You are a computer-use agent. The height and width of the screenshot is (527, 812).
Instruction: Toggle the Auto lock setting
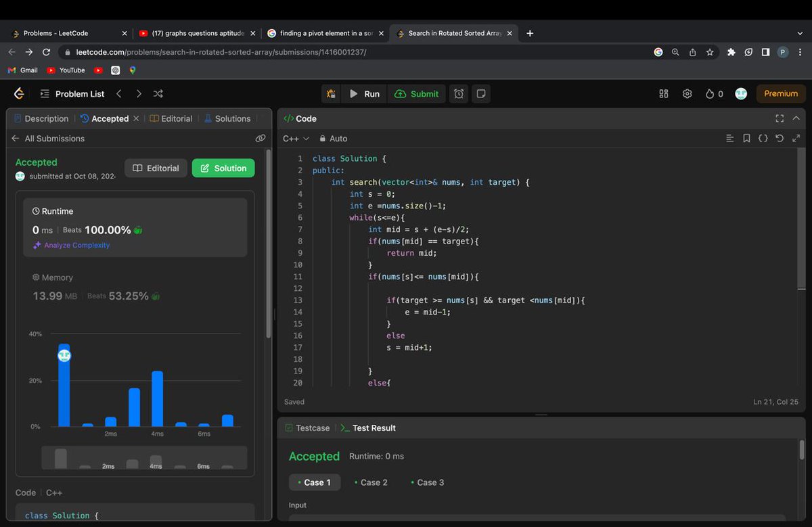333,138
